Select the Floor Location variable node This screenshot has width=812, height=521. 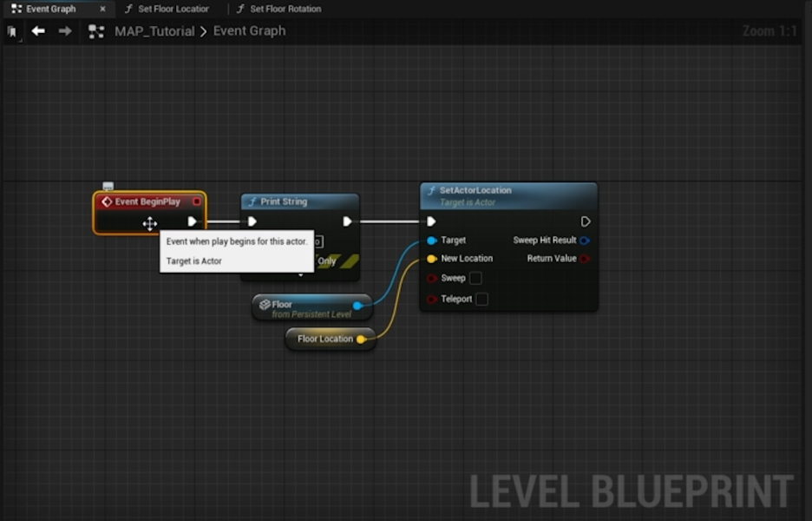pyautogui.click(x=330, y=339)
